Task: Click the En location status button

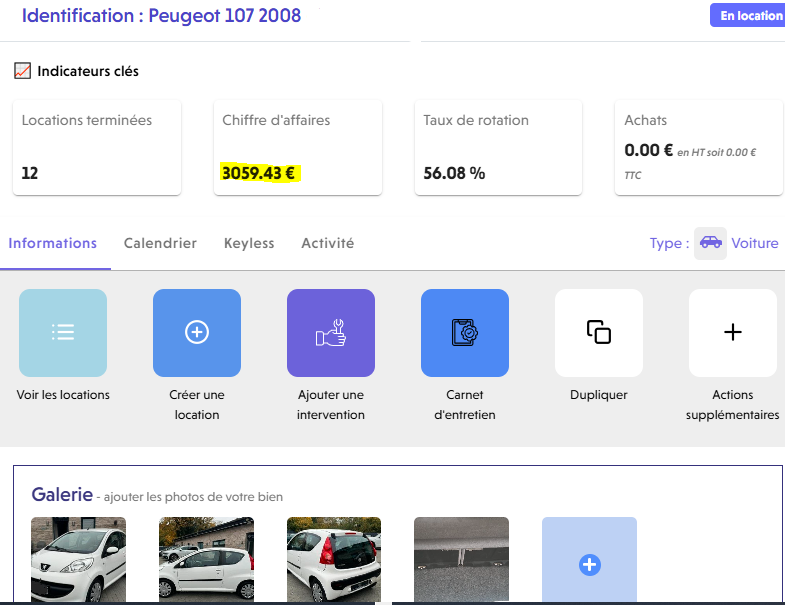Action: (750, 16)
